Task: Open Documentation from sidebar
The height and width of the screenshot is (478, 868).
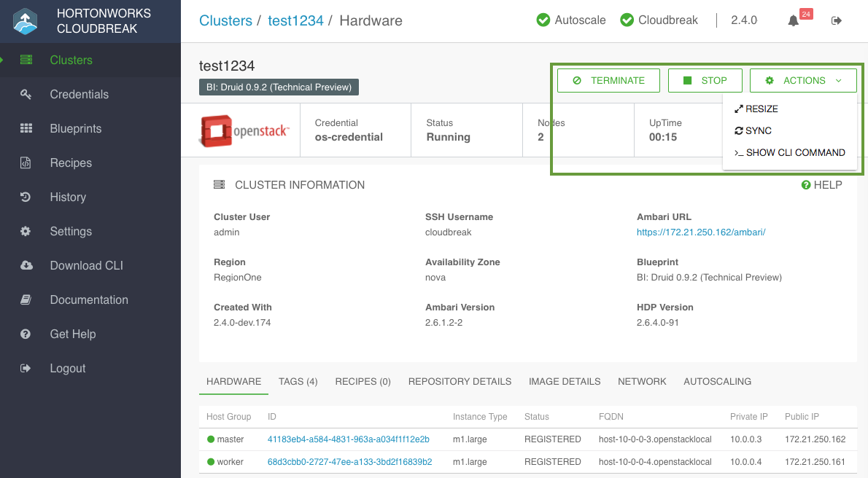Action: (90, 300)
